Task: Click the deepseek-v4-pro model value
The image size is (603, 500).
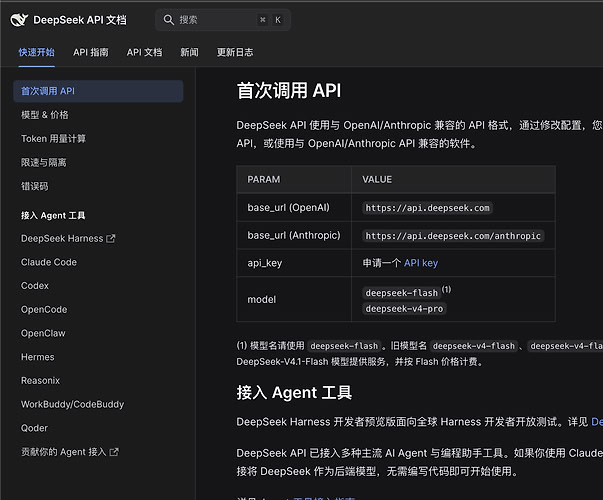Action: pyautogui.click(x=404, y=309)
